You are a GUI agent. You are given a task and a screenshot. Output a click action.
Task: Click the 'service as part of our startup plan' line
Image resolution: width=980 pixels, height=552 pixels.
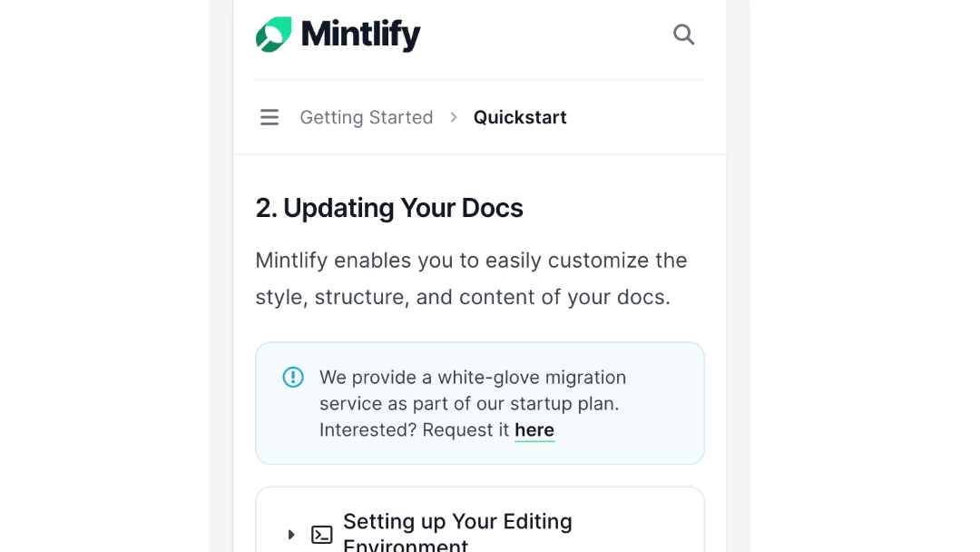click(469, 404)
